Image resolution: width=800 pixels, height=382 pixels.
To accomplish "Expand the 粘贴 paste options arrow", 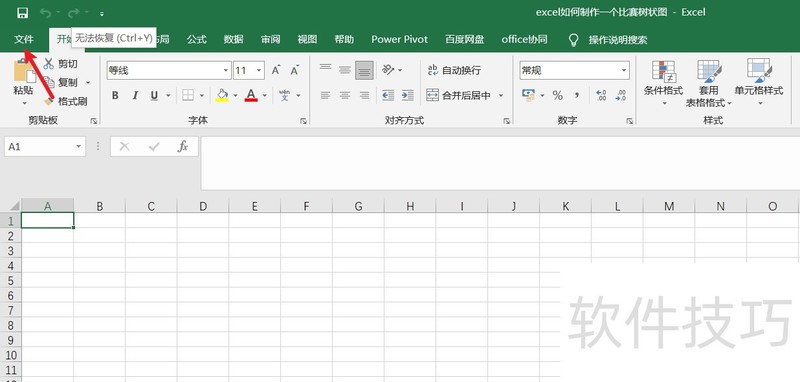I will 23,104.
